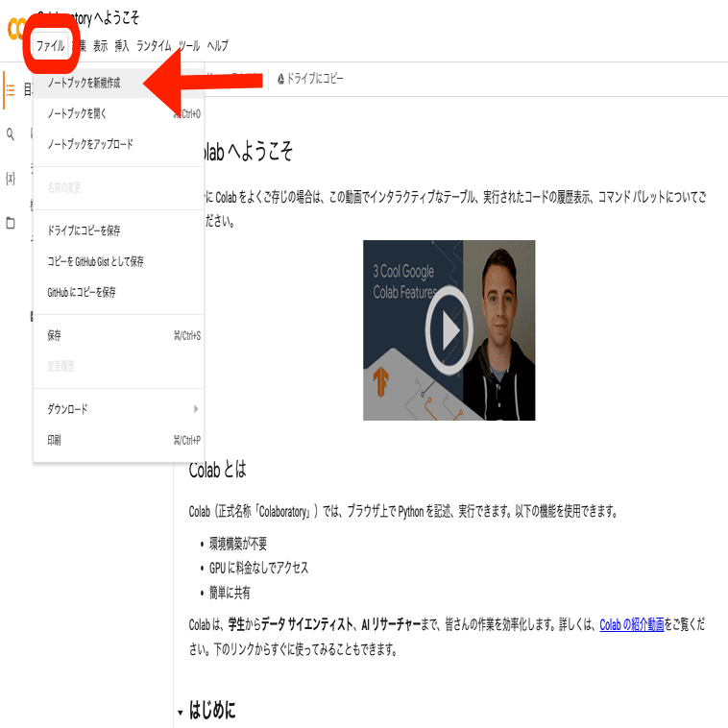Choose ノートブックをアップロード option
This screenshot has height=728, width=728.
pyautogui.click(x=118, y=144)
